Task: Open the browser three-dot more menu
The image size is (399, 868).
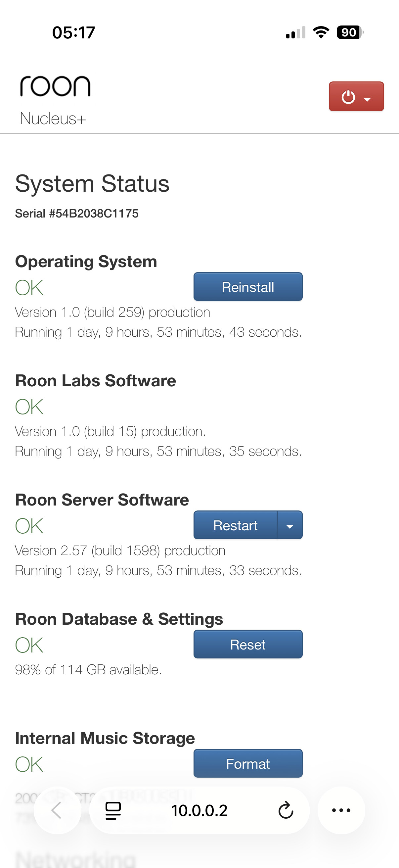Action: (341, 810)
